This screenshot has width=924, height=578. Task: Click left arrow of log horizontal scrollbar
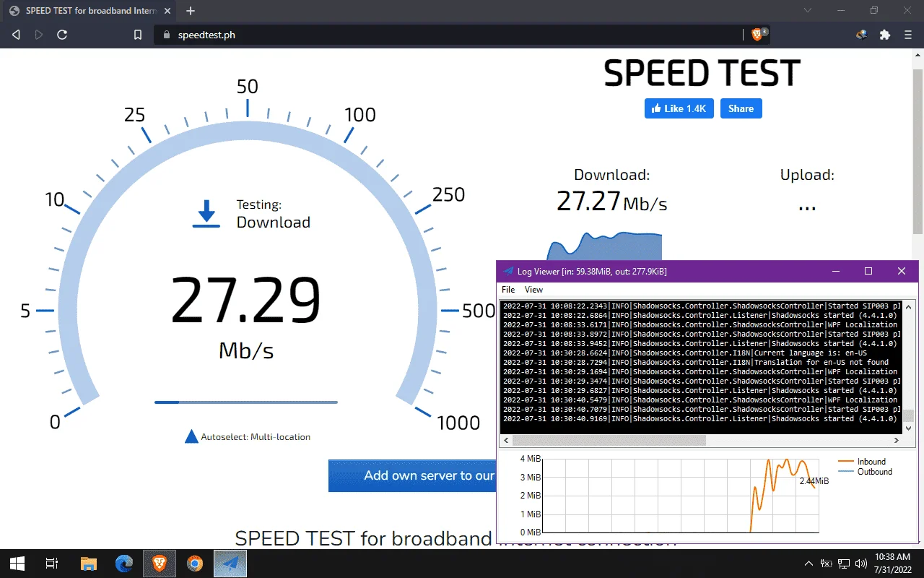pos(506,440)
